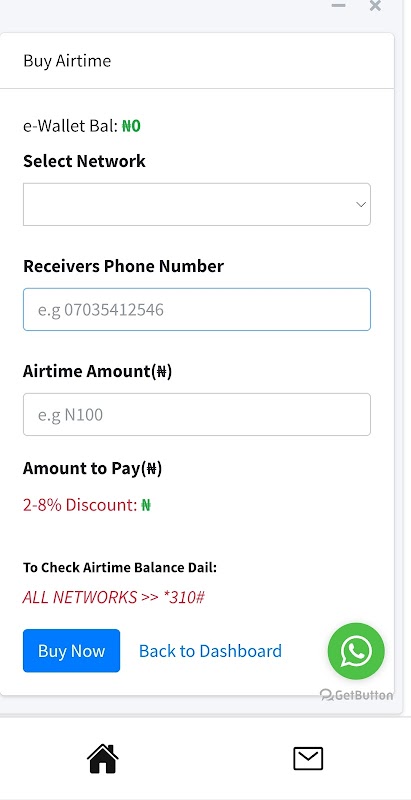Click the GetButton logo badge
Viewport: 411px width, 800px height.
click(356, 694)
